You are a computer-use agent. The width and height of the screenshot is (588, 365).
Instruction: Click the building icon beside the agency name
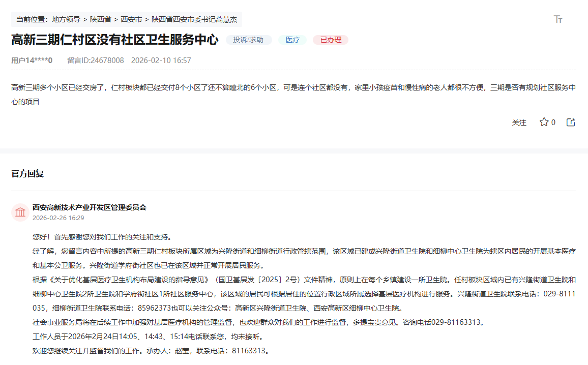(20, 212)
